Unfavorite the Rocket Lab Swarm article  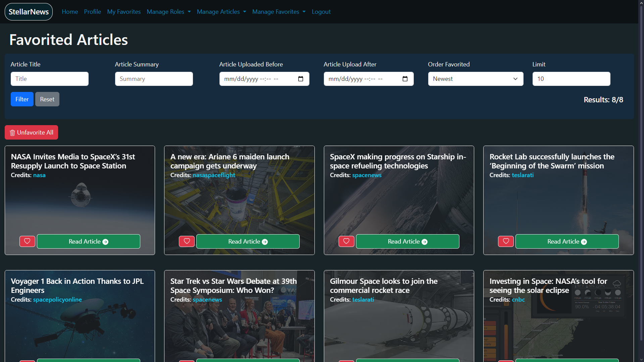click(x=505, y=241)
